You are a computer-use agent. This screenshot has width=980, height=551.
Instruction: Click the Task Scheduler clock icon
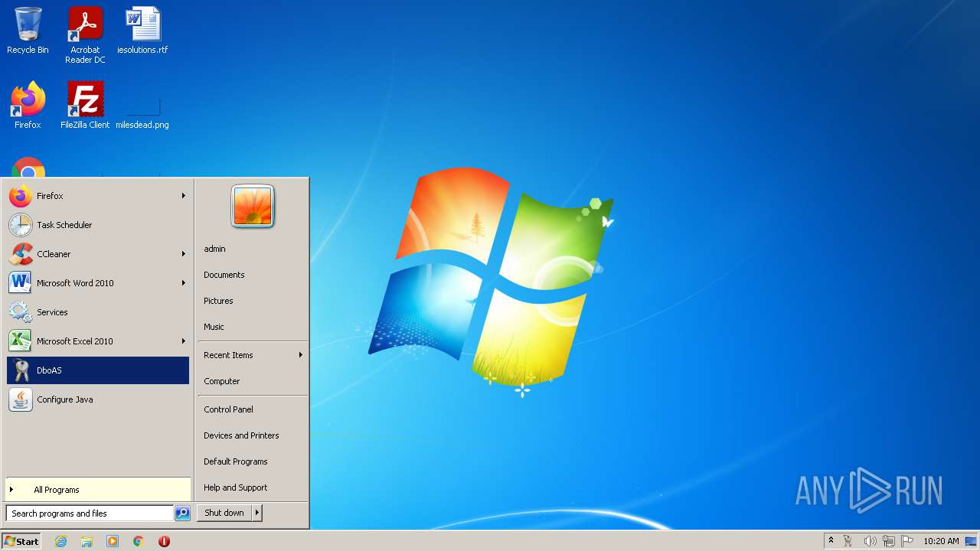(21, 225)
